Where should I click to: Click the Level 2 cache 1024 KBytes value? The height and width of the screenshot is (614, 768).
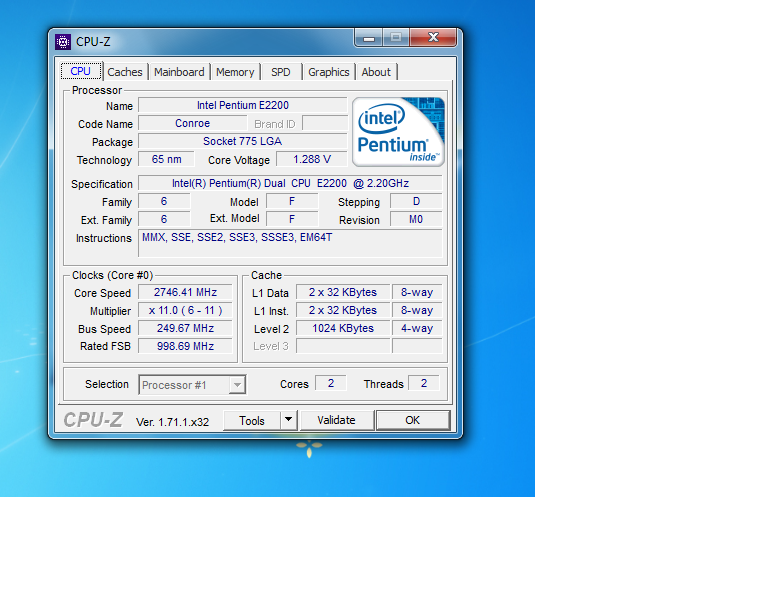(343, 329)
